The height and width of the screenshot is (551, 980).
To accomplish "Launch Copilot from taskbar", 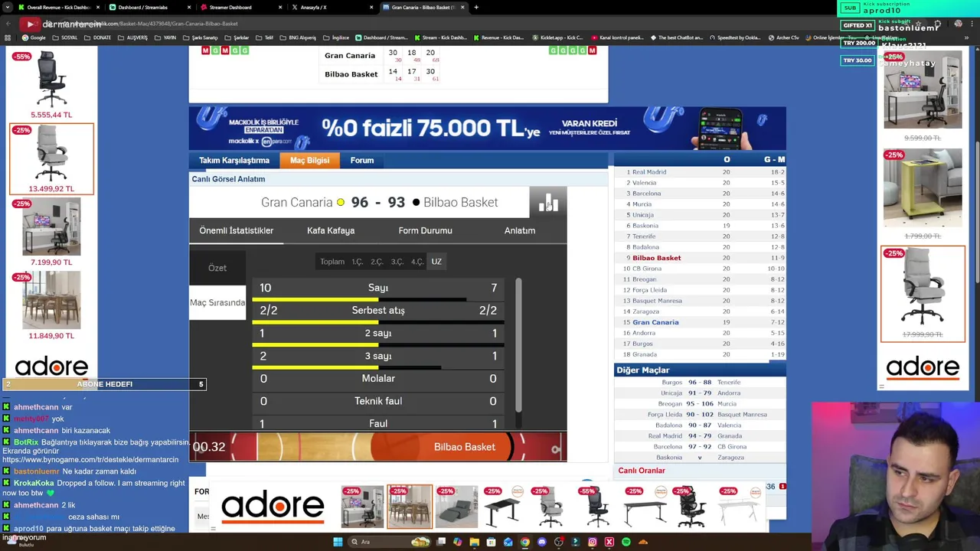I will [458, 542].
